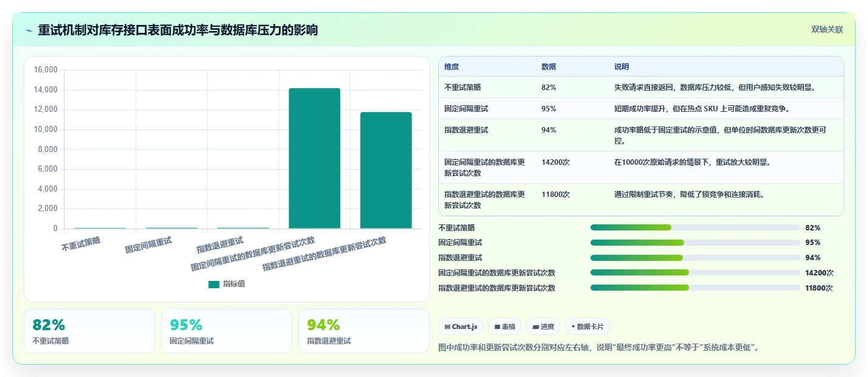Click the 14,000 y-axis label
Image resolution: width=868 pixels, height=377 pixels.
coord(45,89)
